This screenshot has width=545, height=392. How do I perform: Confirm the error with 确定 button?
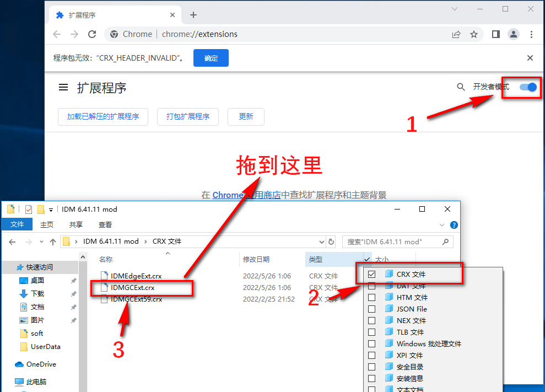(211, 58)
